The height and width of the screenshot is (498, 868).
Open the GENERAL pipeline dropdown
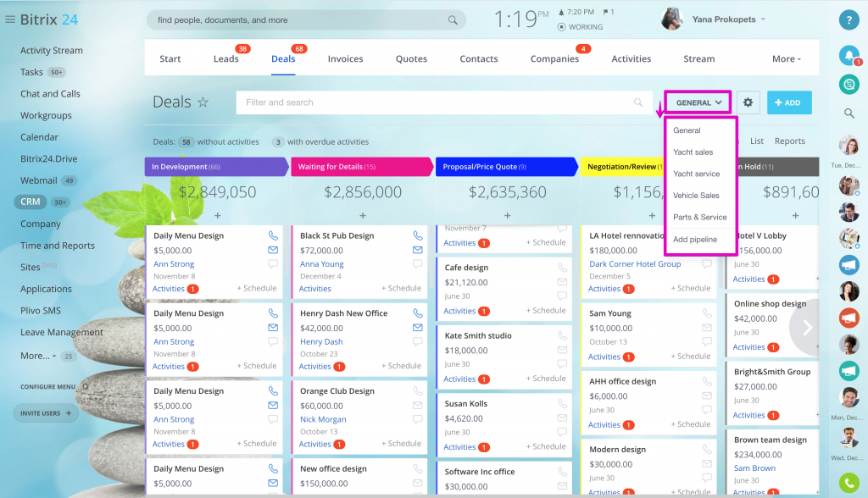coord(698,102)
